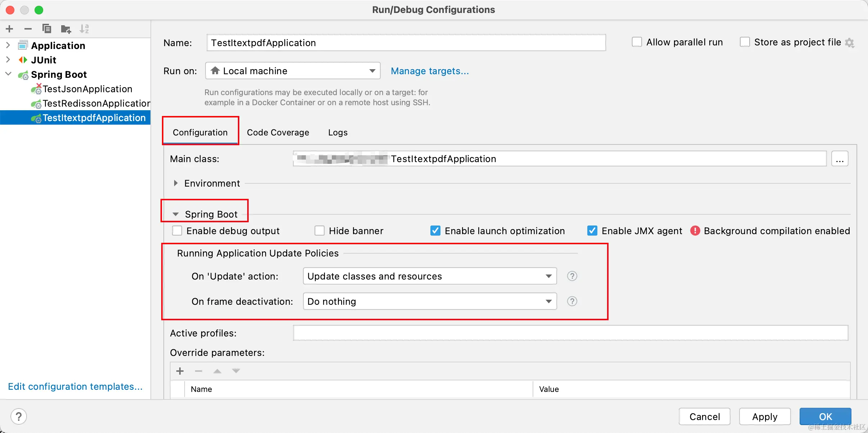
Task: Expand the Environment section
Action: click(x=176, y=183)
